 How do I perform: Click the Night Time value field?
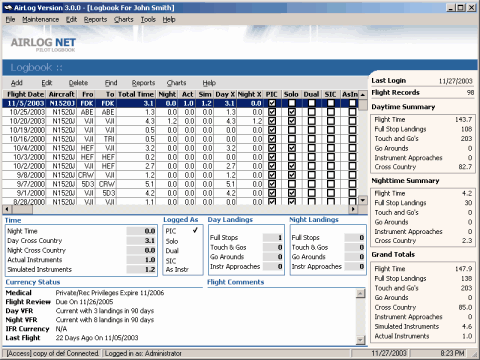(x=141, y=231)
